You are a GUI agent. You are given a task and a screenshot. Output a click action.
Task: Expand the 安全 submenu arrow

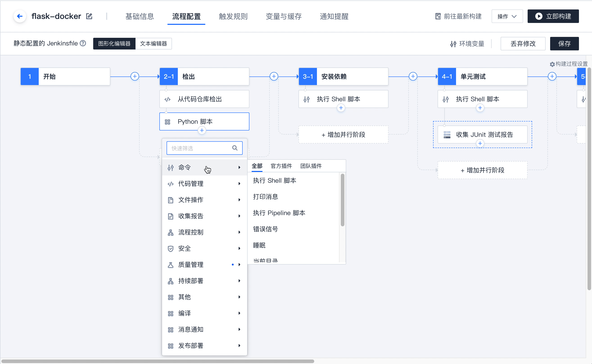coord(239,248)
